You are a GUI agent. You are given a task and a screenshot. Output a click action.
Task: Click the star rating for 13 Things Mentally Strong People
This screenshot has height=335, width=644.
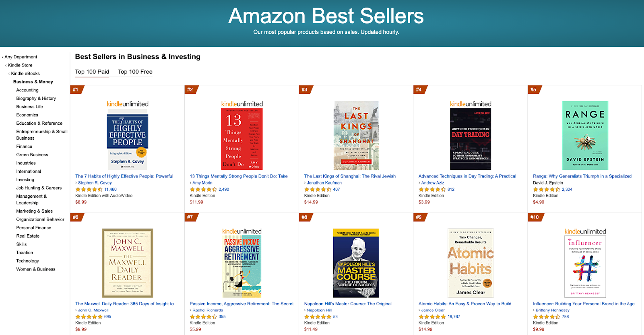[x=202, y=189]
